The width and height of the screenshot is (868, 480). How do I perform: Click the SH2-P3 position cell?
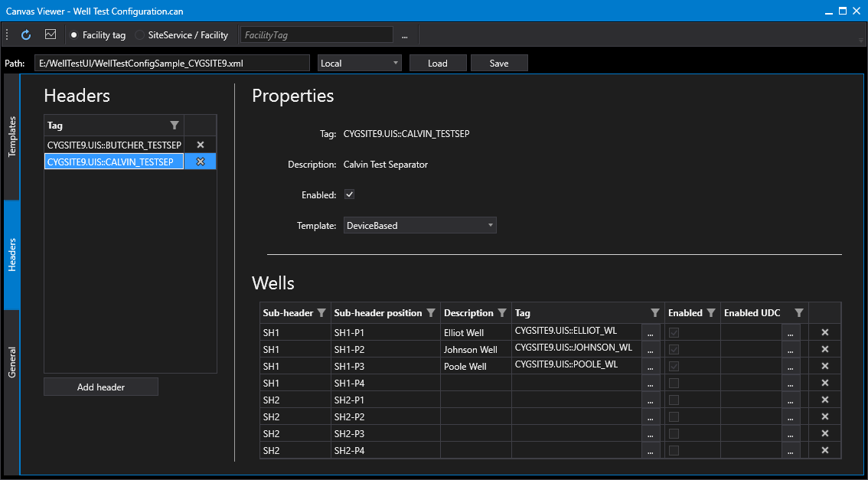tap(385, 433)
